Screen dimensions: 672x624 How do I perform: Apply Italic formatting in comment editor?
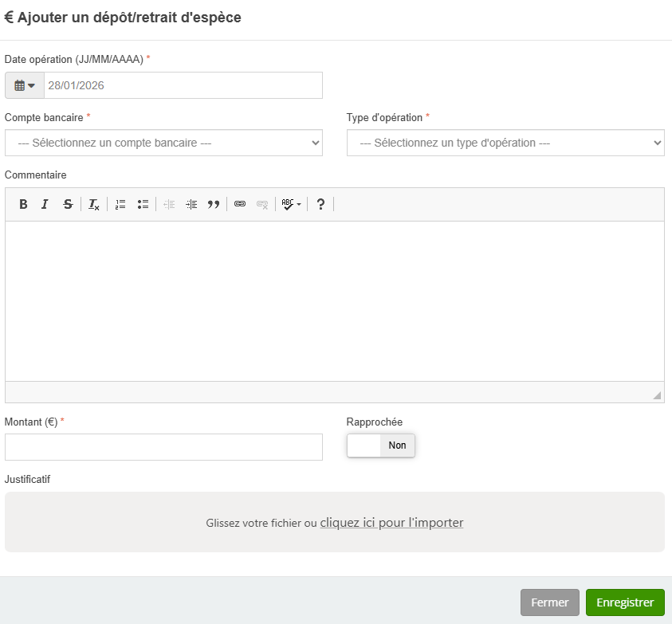(45, 204)
